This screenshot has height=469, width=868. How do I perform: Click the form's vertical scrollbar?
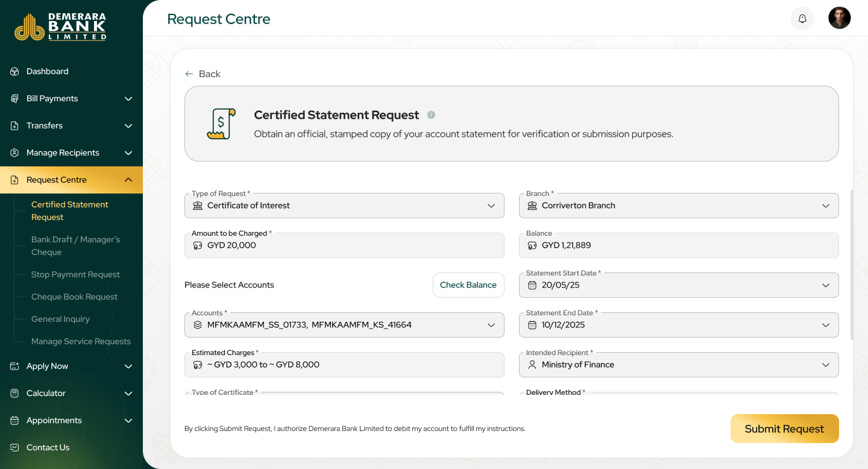pyautogui.click(x=852, y=265)
